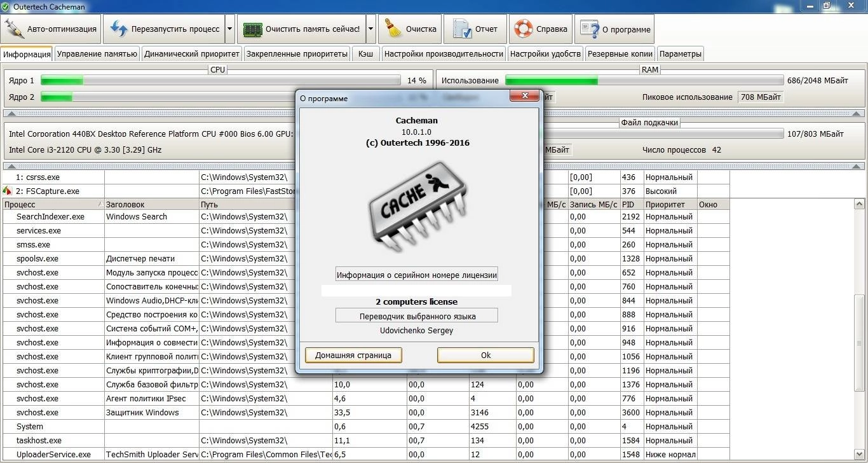
Task: Select UploaderService.exe process row
Action: pyautogui.click(x=366, y=454)
